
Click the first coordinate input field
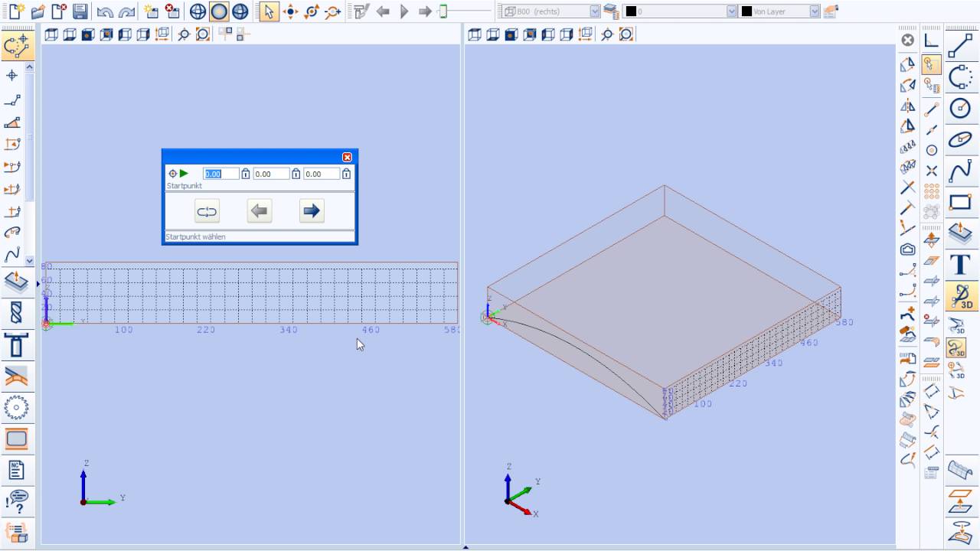(x=220, y=174)
